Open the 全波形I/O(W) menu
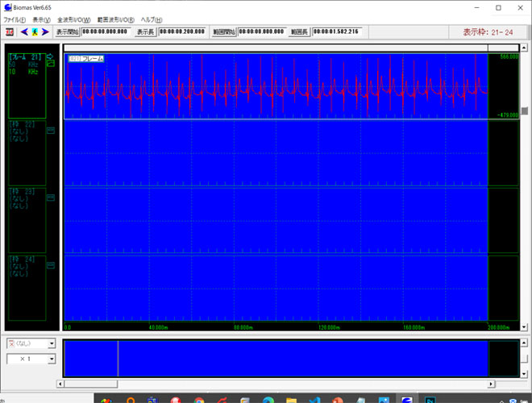Screen dimensions: 532x403 click(x=73, y=19)
